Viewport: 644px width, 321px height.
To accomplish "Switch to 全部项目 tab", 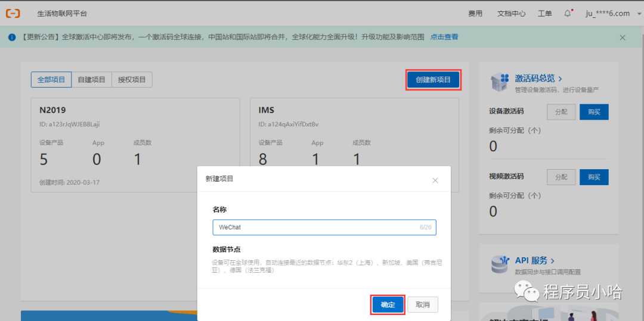I will click(51, 80).
